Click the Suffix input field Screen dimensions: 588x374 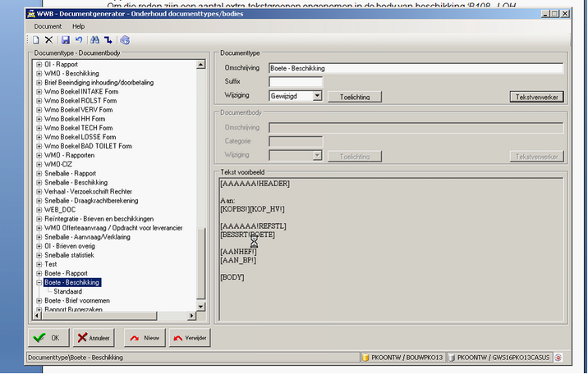[x=296, y=82]
